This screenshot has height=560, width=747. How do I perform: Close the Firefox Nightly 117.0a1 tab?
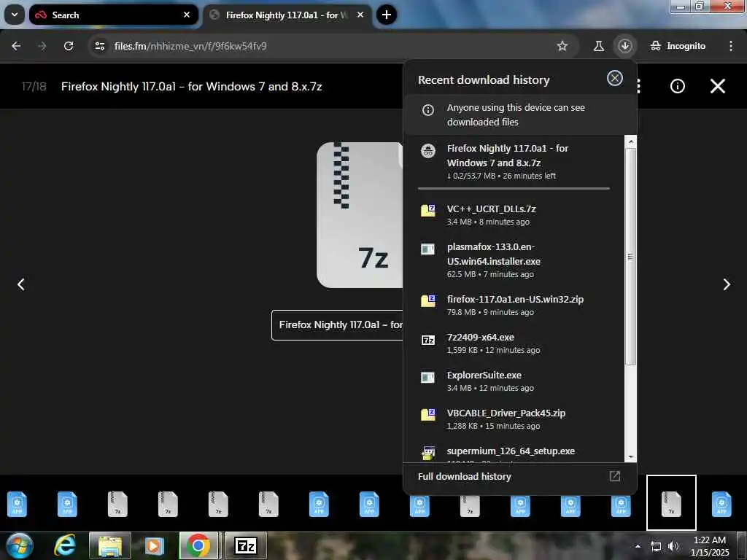(x=360, y=15)
